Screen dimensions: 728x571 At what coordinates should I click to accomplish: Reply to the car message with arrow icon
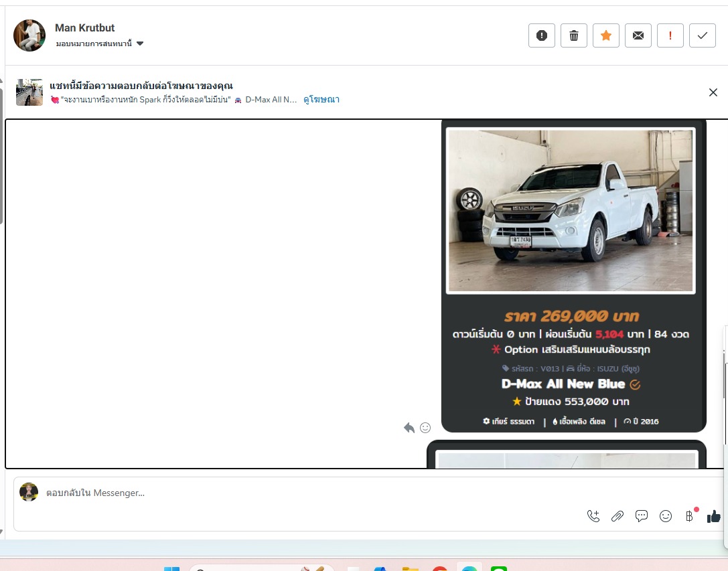point(409,428)
